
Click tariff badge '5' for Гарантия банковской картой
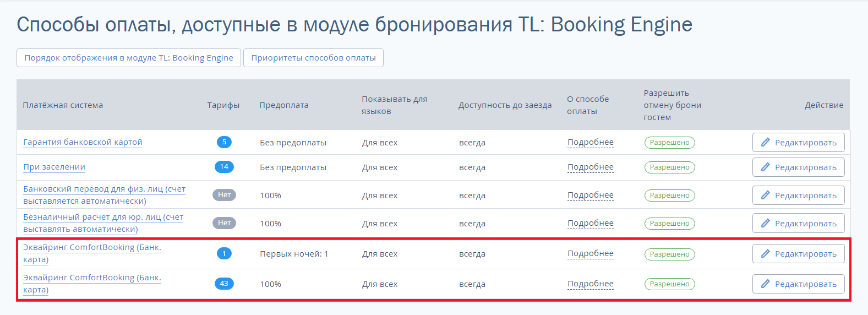pos(224,142)
